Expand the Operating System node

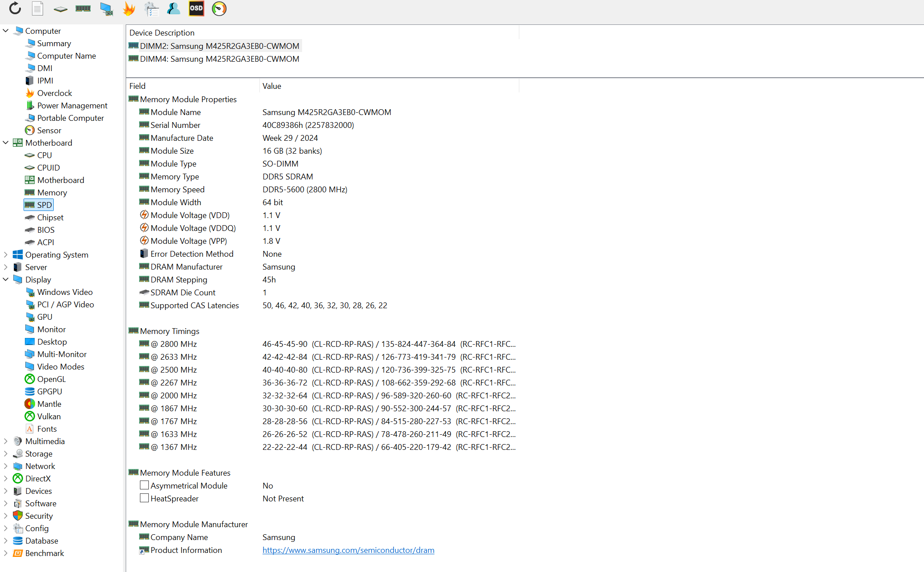(x=6, y=254)
